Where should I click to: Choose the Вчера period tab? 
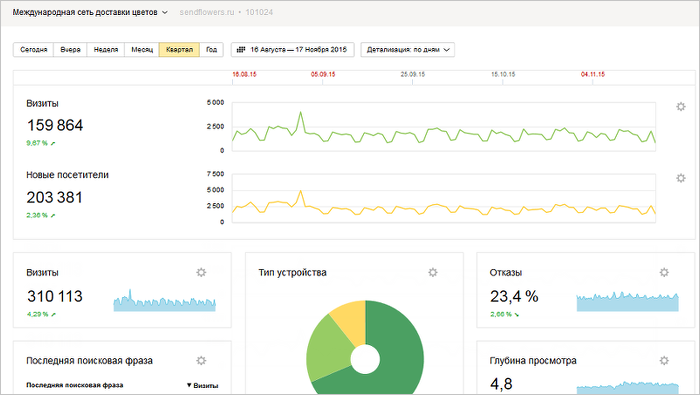click(70, 50)
